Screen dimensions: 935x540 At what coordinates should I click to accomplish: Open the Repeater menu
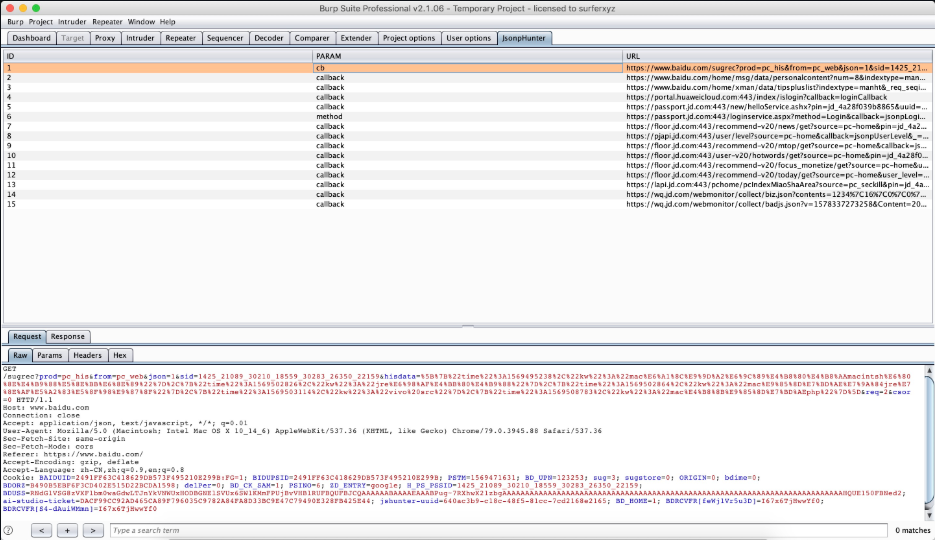point(107,21)
